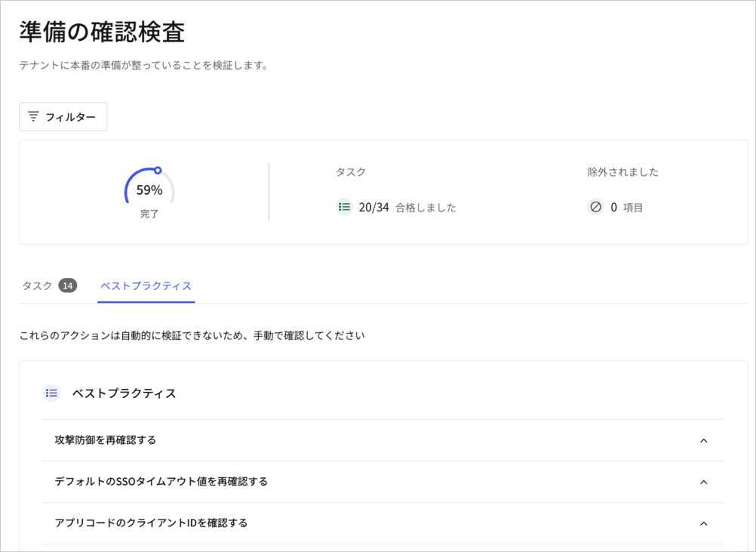Collapse the 攻撃防御を再確認する row chevron
The image size is (756, 552).
click(x=704, y=440)
